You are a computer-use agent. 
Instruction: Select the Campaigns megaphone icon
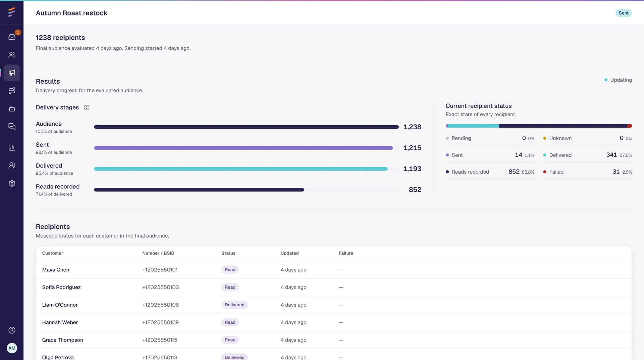tap(12, 73)
